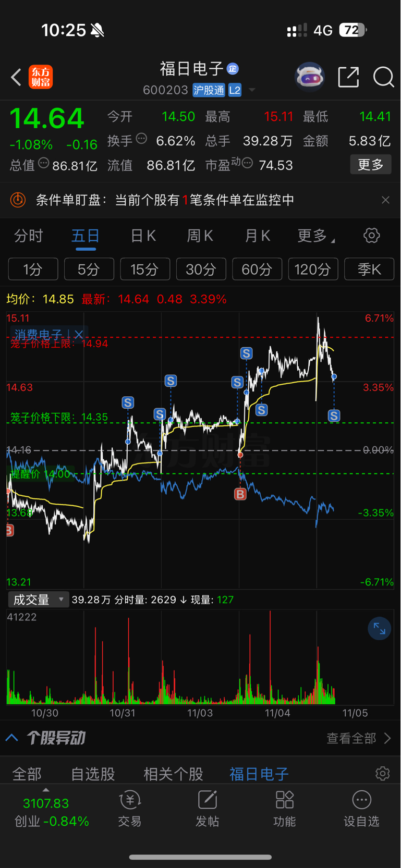Screen dimensions: 401x868
Task: Open chart settings hexagon gear
Action: click(372, 236)
